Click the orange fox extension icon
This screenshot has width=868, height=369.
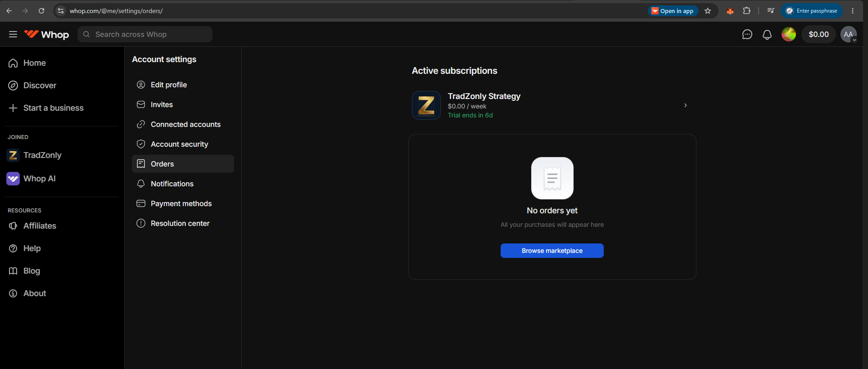click(730, 11)
